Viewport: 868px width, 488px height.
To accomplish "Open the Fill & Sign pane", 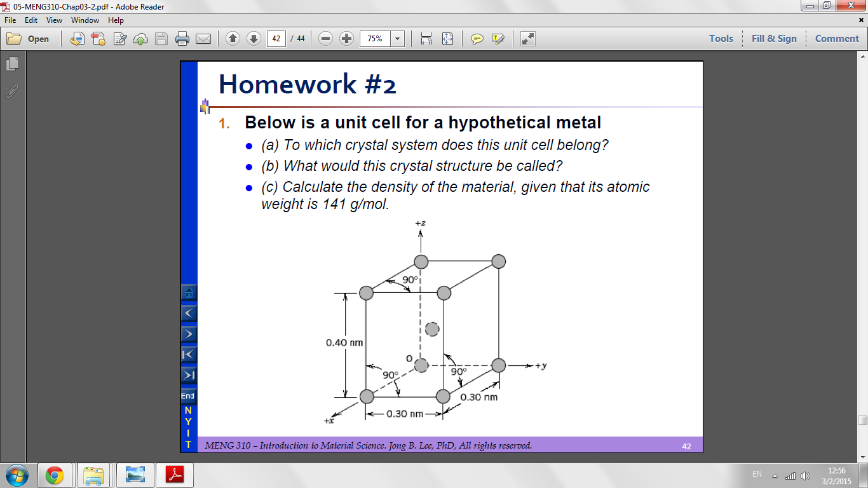I will (773, 39).
